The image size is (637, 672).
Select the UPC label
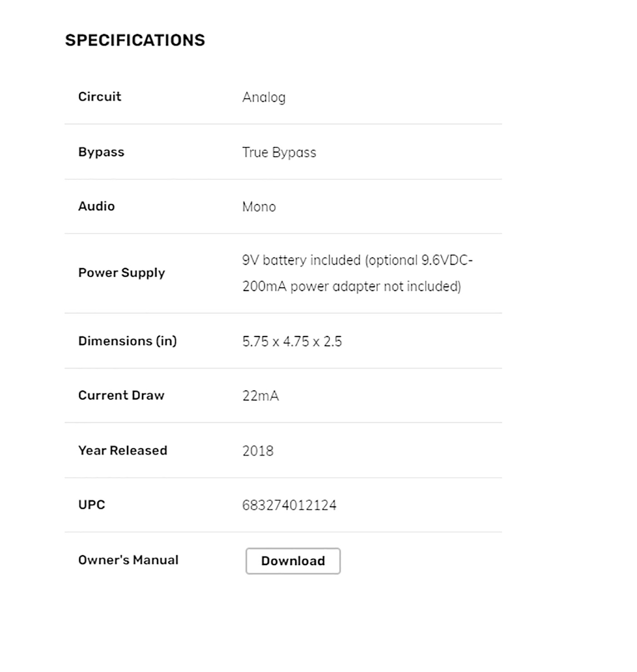[x=91, y=505]
